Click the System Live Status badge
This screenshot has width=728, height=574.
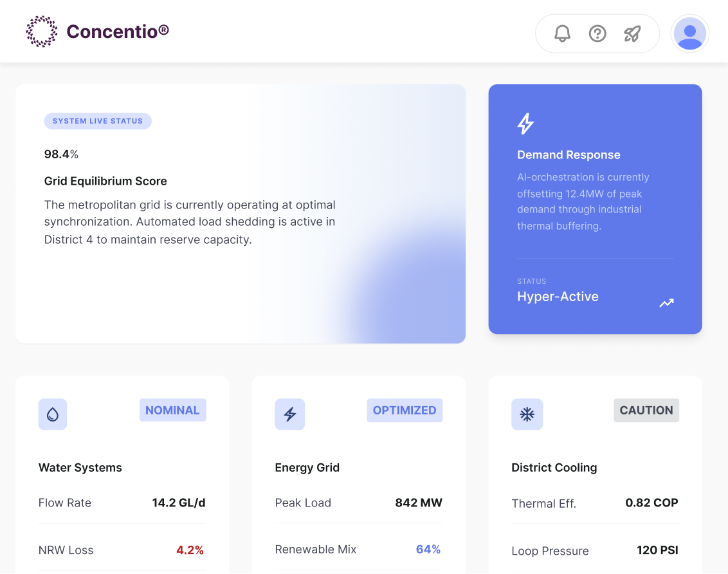98,121
